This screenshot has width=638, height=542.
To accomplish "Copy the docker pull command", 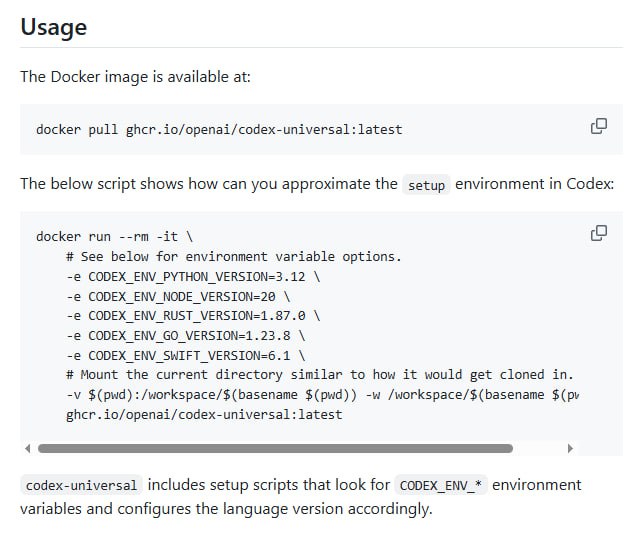I will pos(599,126).
